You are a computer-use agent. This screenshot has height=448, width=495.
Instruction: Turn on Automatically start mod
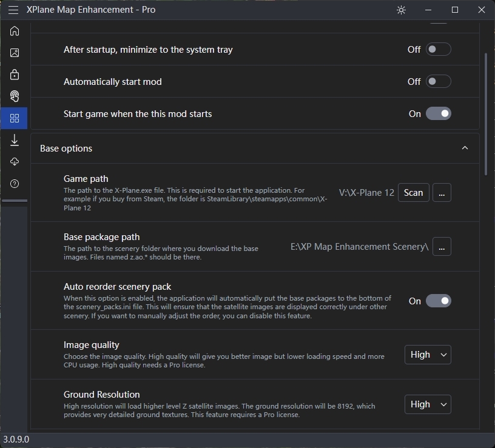pos(438,82)
